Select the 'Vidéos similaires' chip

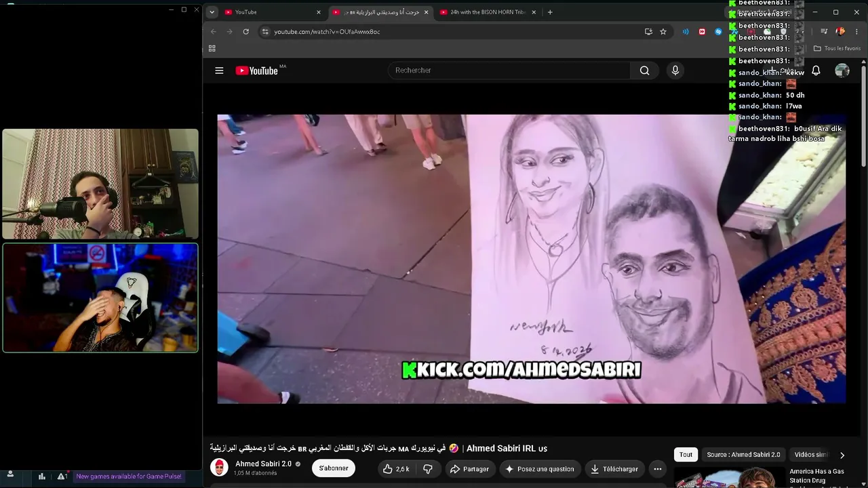coord(811,455)
